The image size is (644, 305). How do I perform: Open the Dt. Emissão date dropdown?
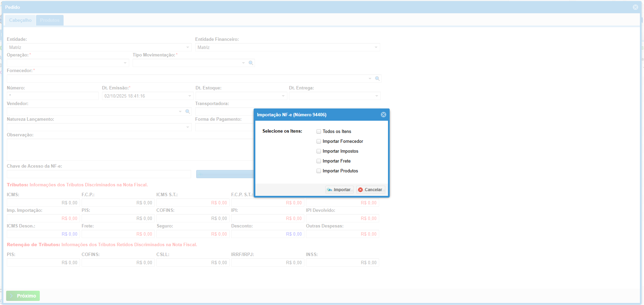190,96
